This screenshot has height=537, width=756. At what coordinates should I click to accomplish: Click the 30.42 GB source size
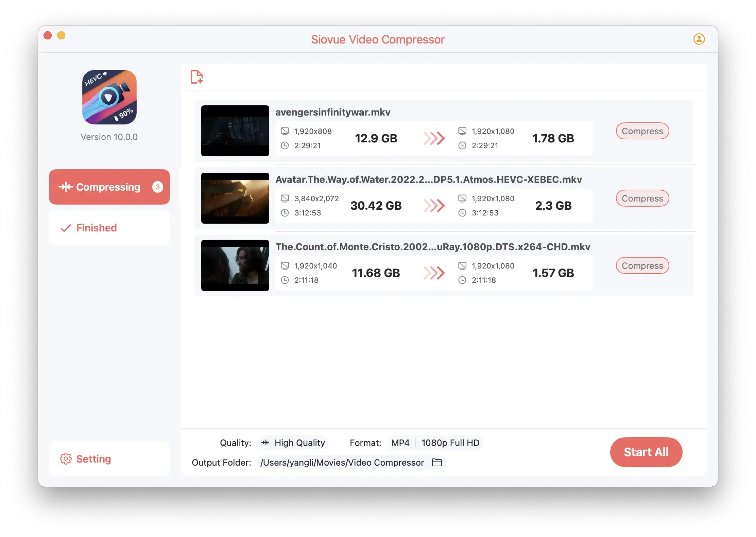(376, 206)
